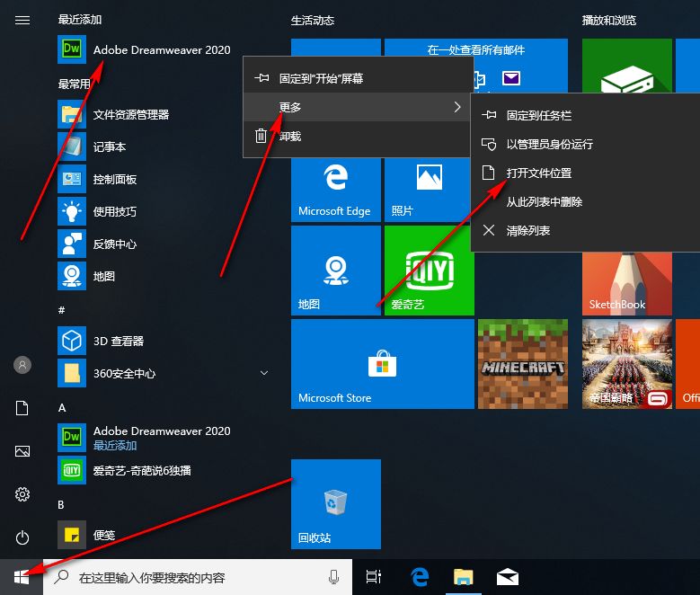The image size is (700, 595).
Task: Open 控制面板 from the app list
Action: [164, 179]
